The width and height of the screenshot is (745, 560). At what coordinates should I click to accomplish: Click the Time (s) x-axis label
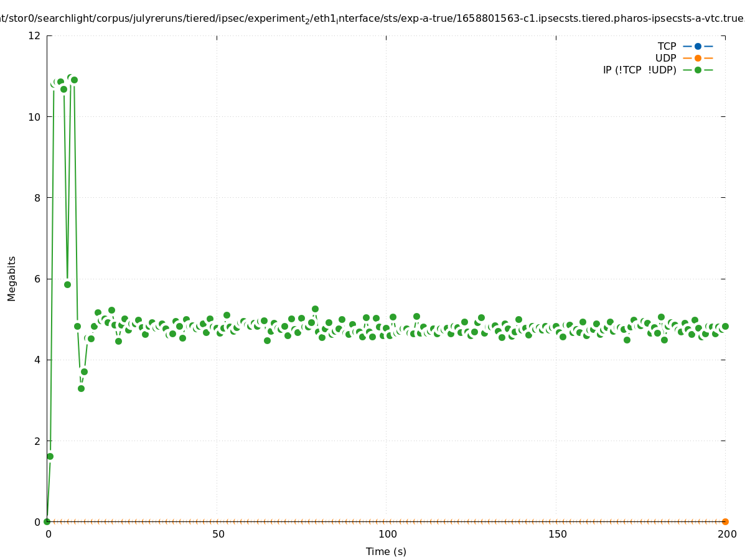(386, 551)
